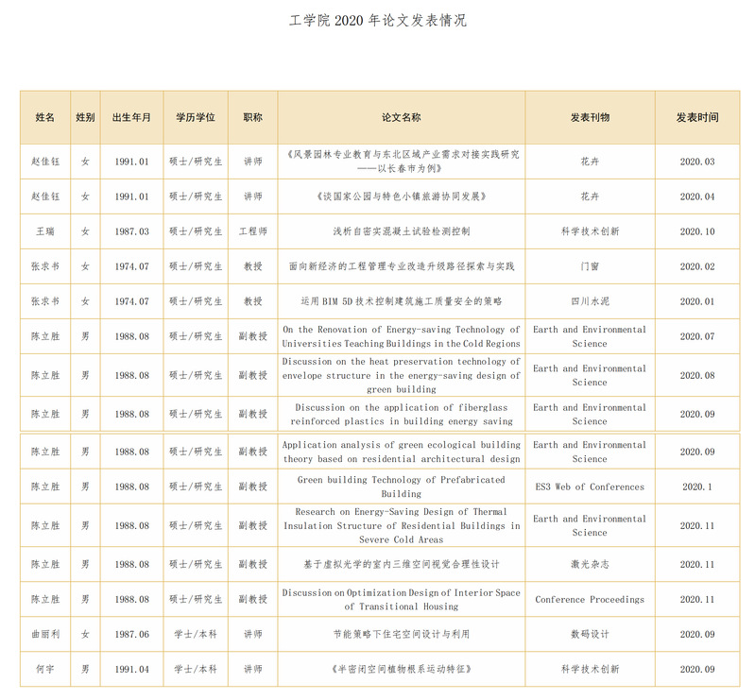
Task: Click the ES3 Web of Conferences cell
Action: pos(590,487)
